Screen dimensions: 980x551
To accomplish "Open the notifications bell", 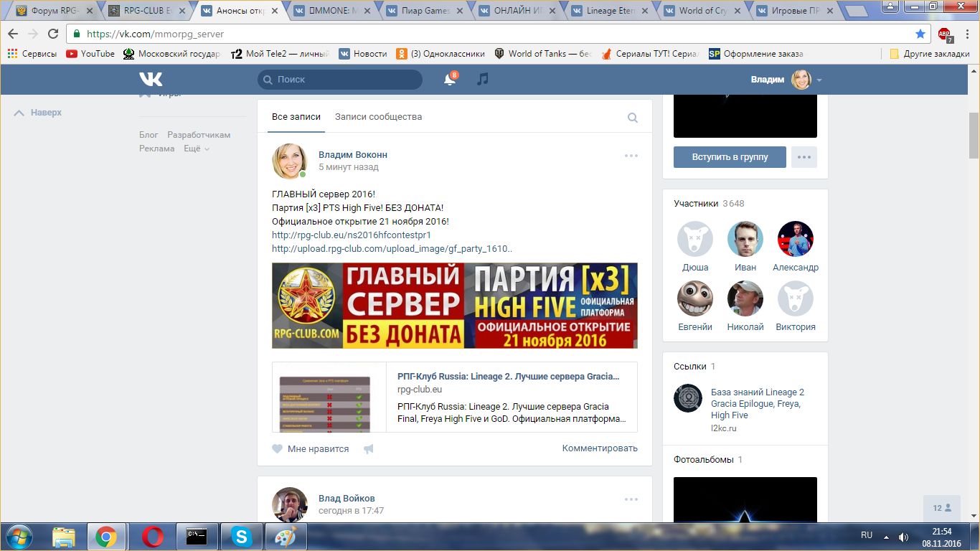I will (450, 80).
